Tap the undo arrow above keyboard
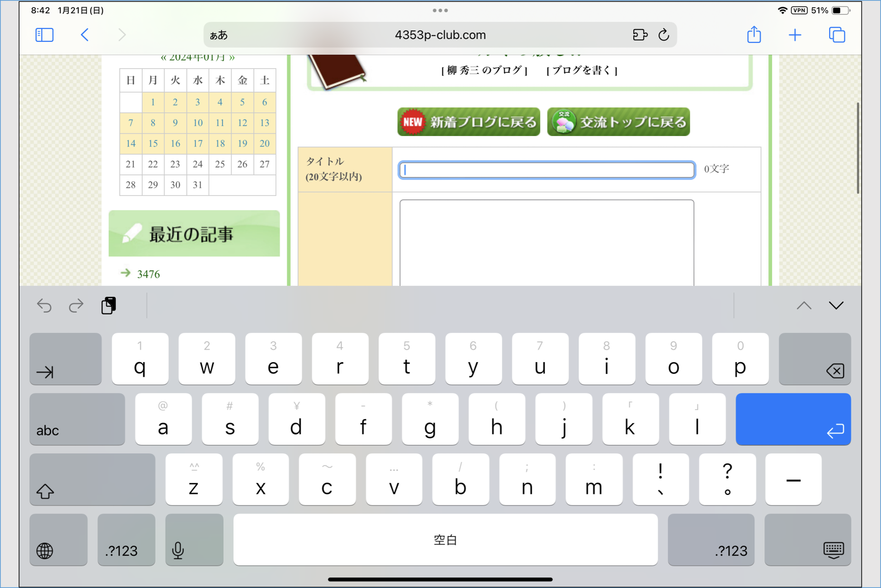This screenshot has height=588, width=881. tap(44, 305)
